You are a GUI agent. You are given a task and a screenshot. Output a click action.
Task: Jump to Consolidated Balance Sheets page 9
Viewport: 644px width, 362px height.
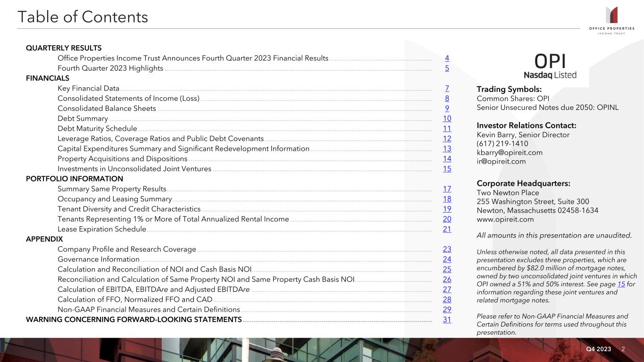tap(447, 108)
